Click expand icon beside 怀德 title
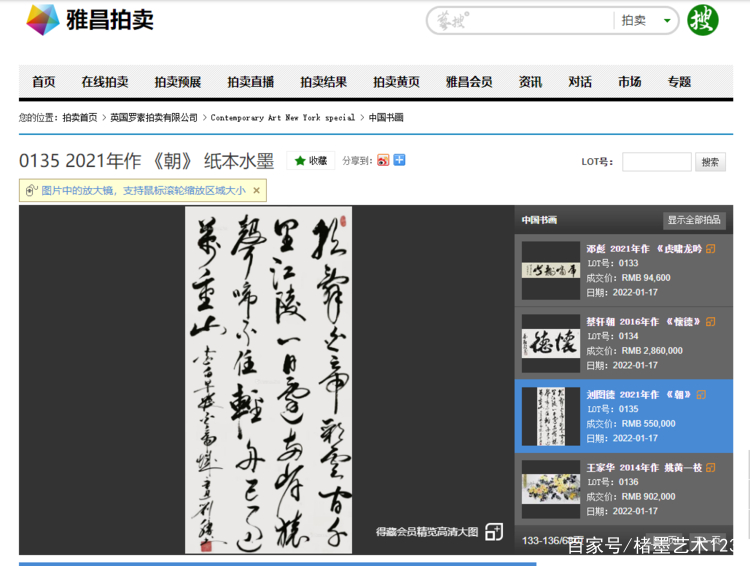The height and width of the screenshot is (566, 750). pyautogui.click(x=711, y=322)
